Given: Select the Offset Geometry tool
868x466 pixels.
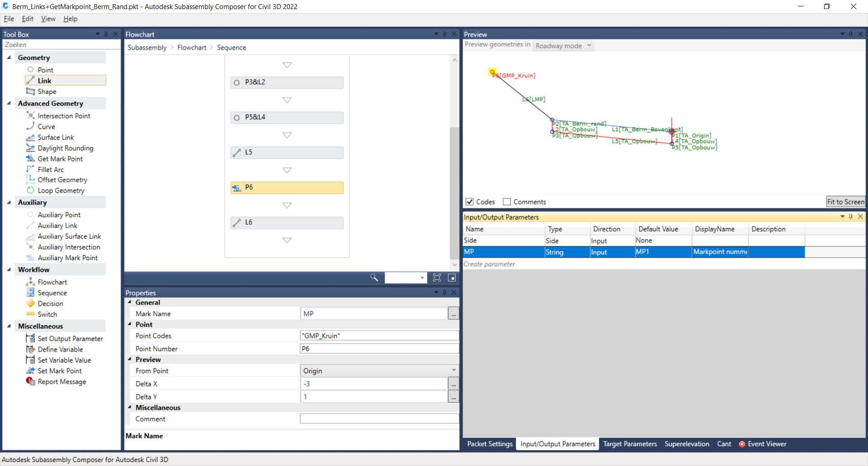Looking at the screenshot, I should pyautogui.click(x=62, y=180).
